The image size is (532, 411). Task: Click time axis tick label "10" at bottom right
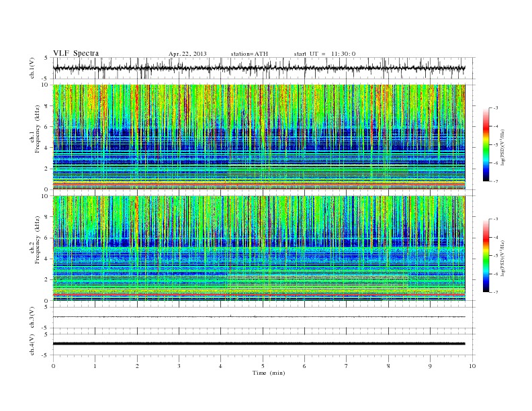pyautogui.click(x=472, y=366)
